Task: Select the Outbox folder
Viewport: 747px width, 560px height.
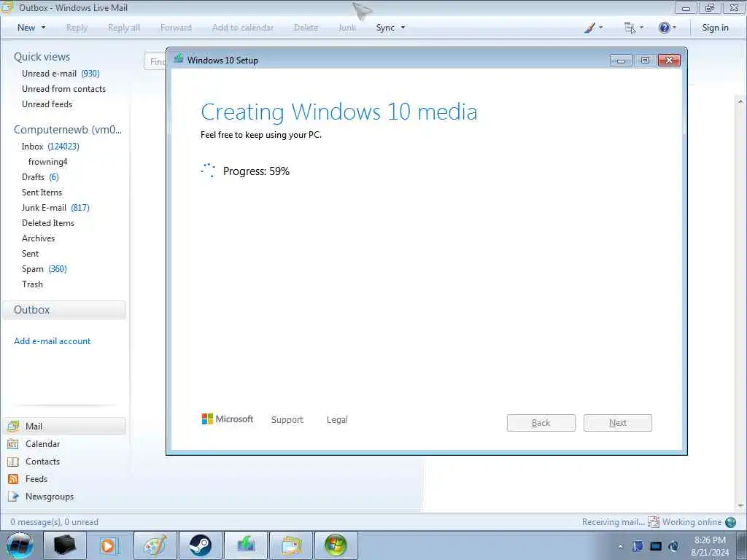Action: [x=64, y=310]
